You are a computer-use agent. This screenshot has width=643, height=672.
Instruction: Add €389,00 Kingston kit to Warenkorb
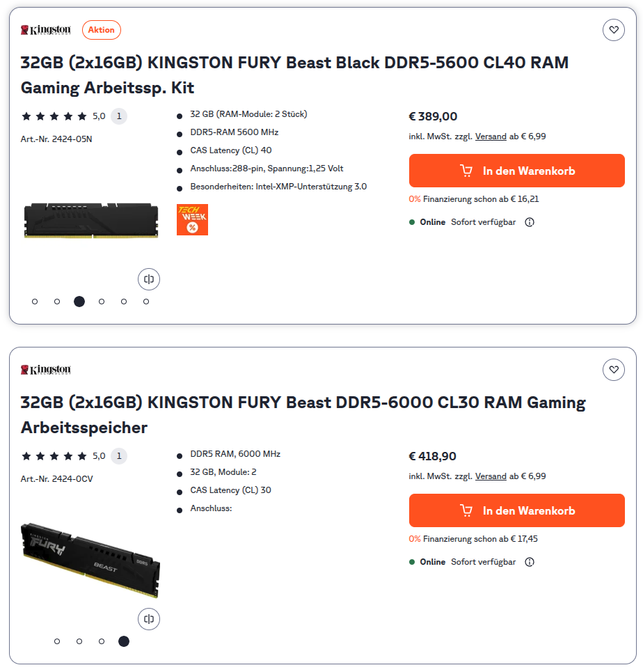[x=516, y=171]
